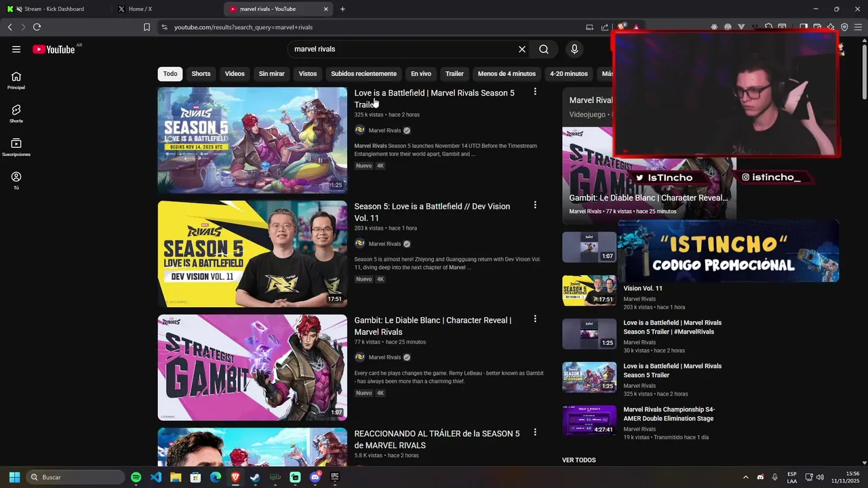This screenshot has height=488, width=868.
Task: Select the Vistos filter chip
Action: coord(308,73)
